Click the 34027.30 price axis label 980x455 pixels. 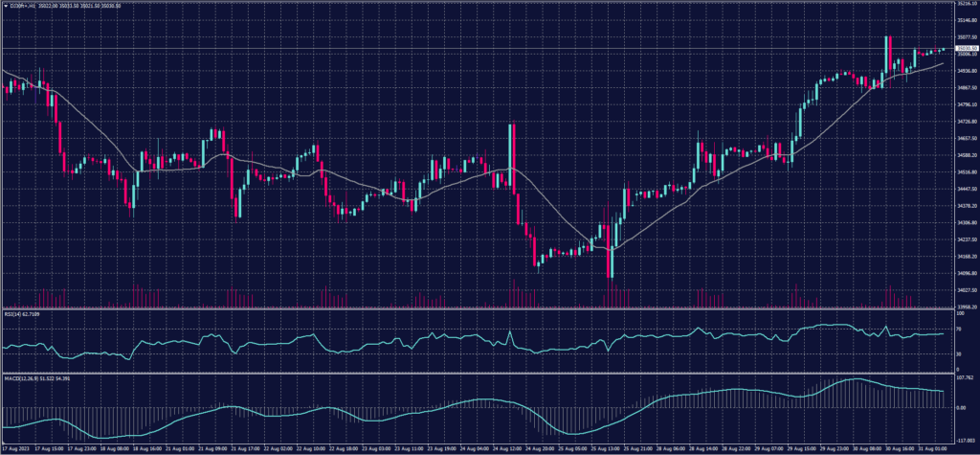(x=966, y=290)
